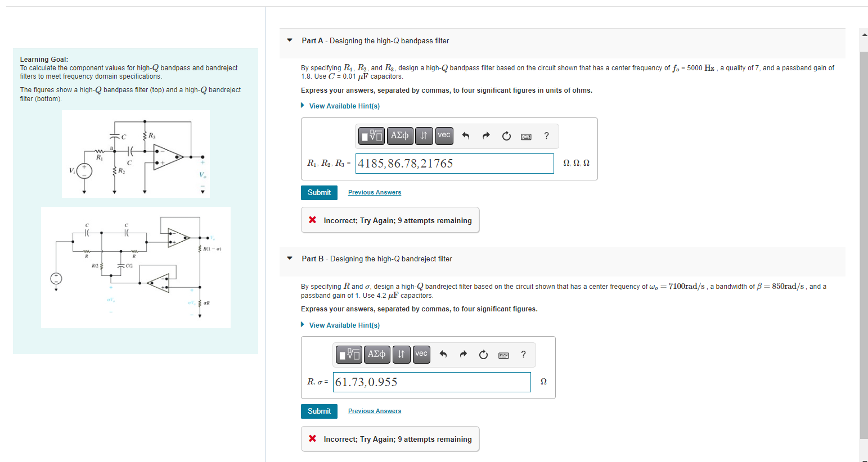Click subscript/superscript arrows button in Part A

424,135
